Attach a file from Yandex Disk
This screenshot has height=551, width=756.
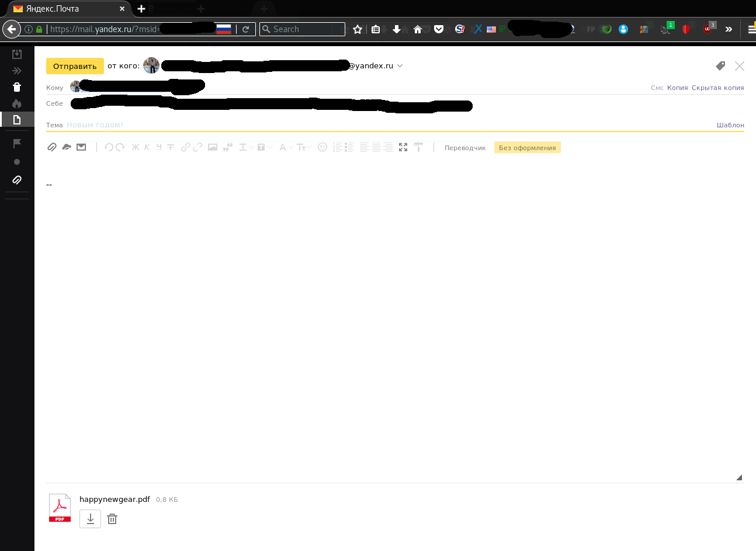[67, 147]
